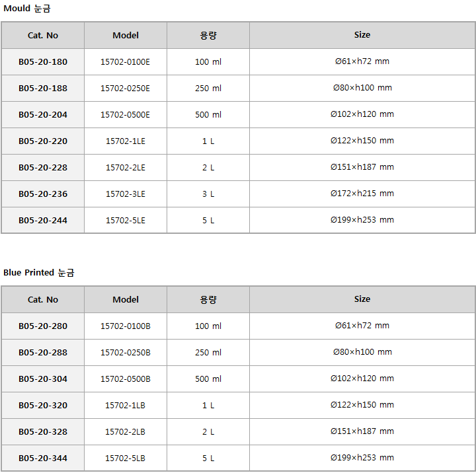476x473 pixels.
Task: Select catalog number B05-20-328
Action: point(43,432)
